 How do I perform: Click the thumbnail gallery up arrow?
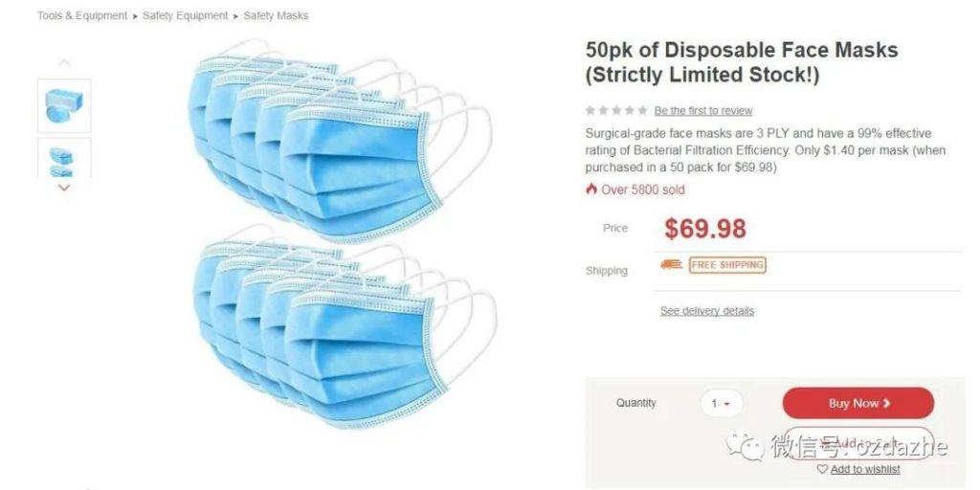click(64, 62)
